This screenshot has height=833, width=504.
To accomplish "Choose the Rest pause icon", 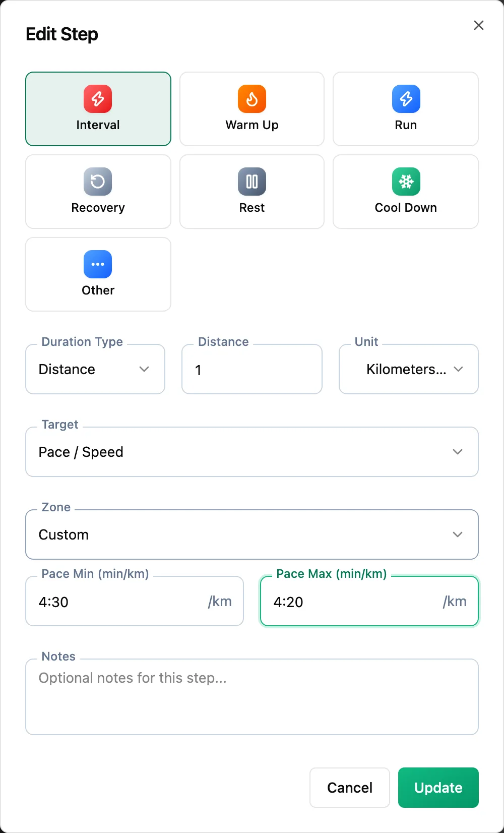I will (252, 182).
